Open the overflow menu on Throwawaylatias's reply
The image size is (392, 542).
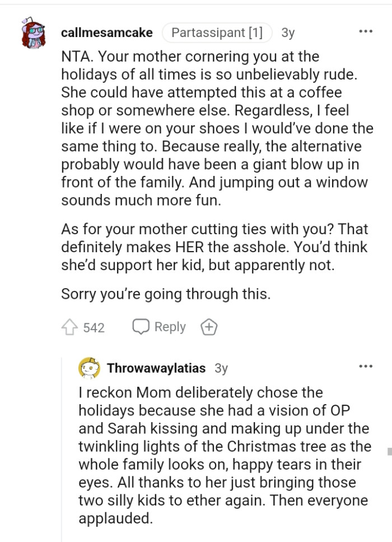(365, 365)
